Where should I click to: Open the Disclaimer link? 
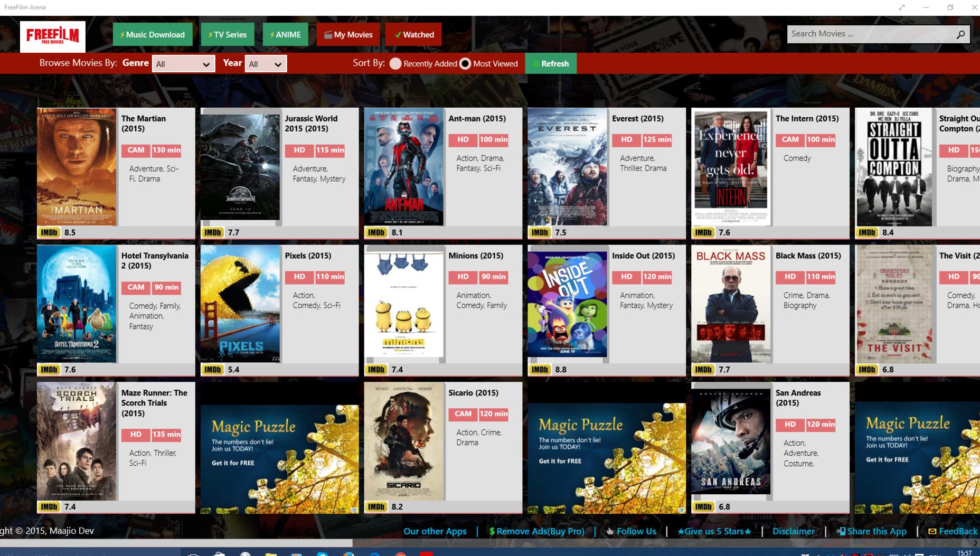tap(794, 531)
